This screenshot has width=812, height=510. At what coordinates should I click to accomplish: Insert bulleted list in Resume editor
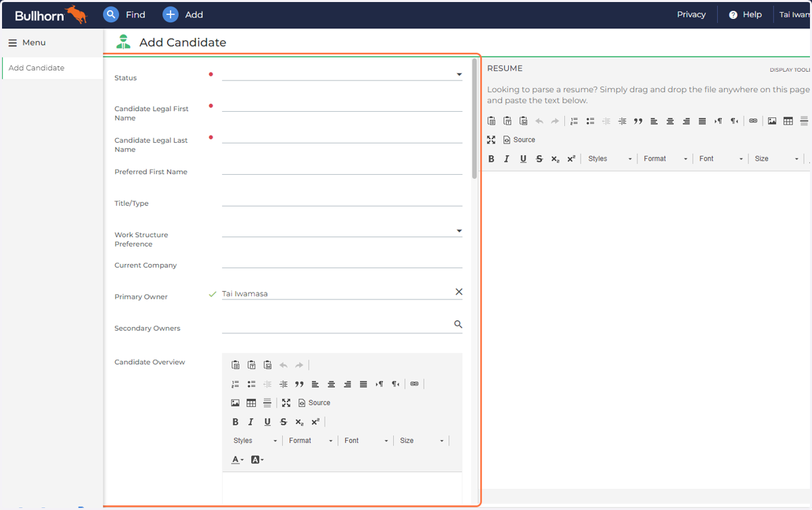(590, 121)
